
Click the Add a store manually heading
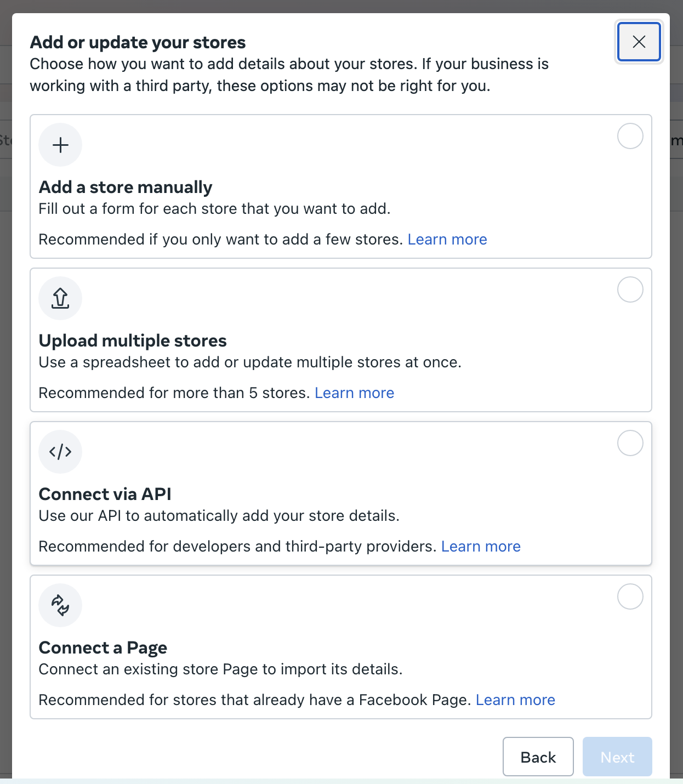126,188
